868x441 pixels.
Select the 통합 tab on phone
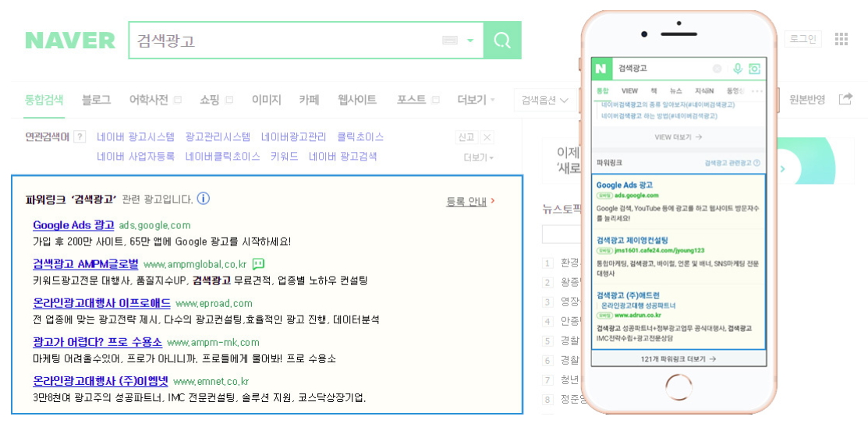[x=602, y=90]
